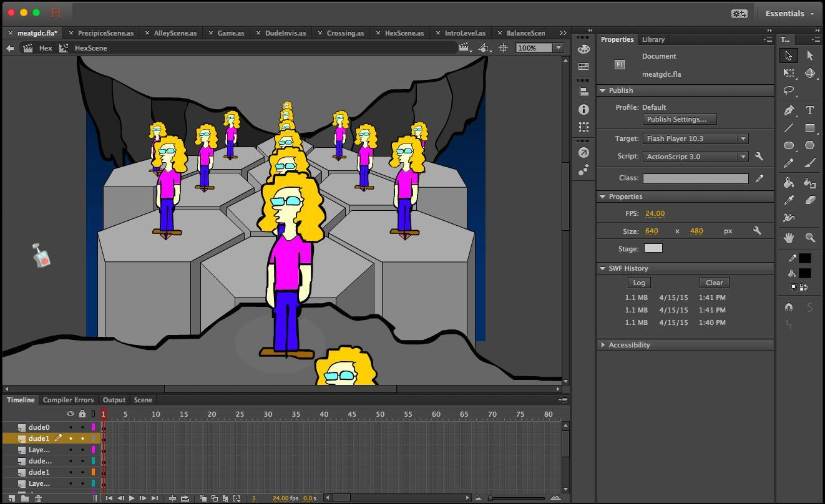Show or hide all layers eye icon
The height and width of the screenshot is (504, 825).
[x=71, y=414]
